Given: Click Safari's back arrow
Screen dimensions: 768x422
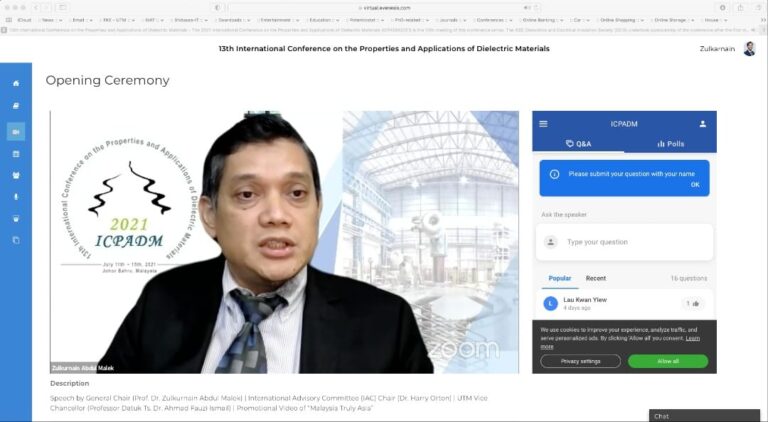Looking at the screenshot, I should (x=36, y=8).
